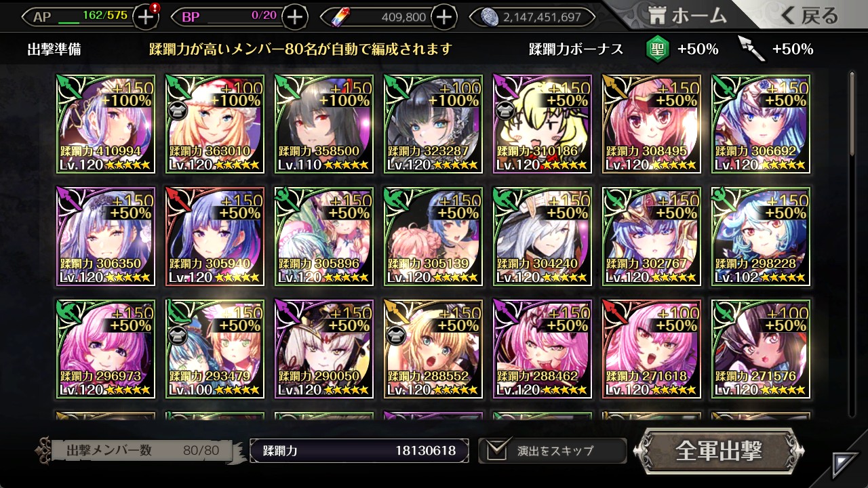Add gems with the 409,800 plus icon
The height and width of the screenshot is (488, 868).
(443, 17)
